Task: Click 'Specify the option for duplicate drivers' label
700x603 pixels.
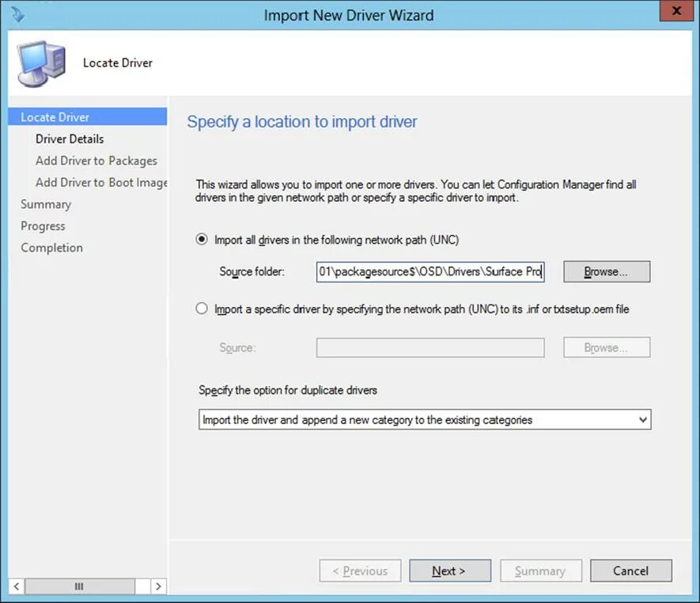Action: [288, 390]
